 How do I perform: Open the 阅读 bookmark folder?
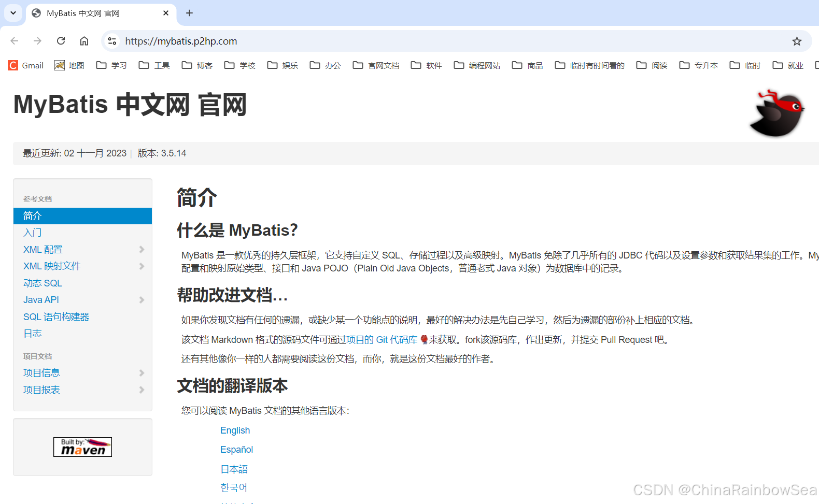pos(652,65)
